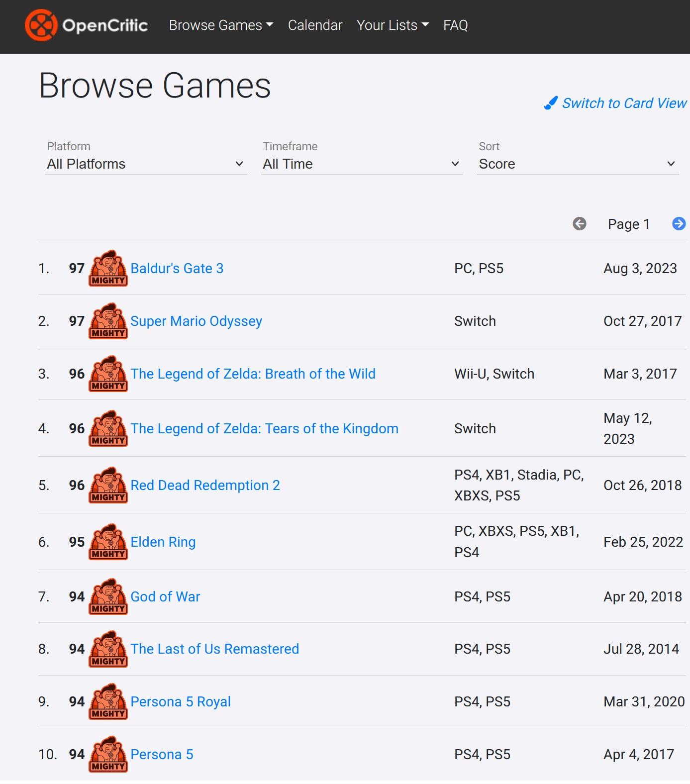Click the PC, PS5 platforms cell
Image resolution: width=690 pixels, height=784 pixels.
[479, 268]
